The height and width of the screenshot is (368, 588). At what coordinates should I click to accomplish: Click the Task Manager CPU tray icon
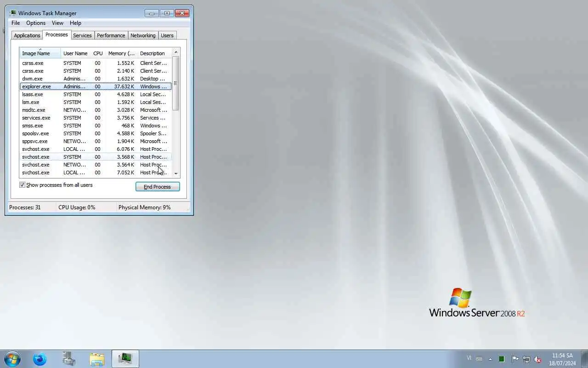tap(502, 359)
